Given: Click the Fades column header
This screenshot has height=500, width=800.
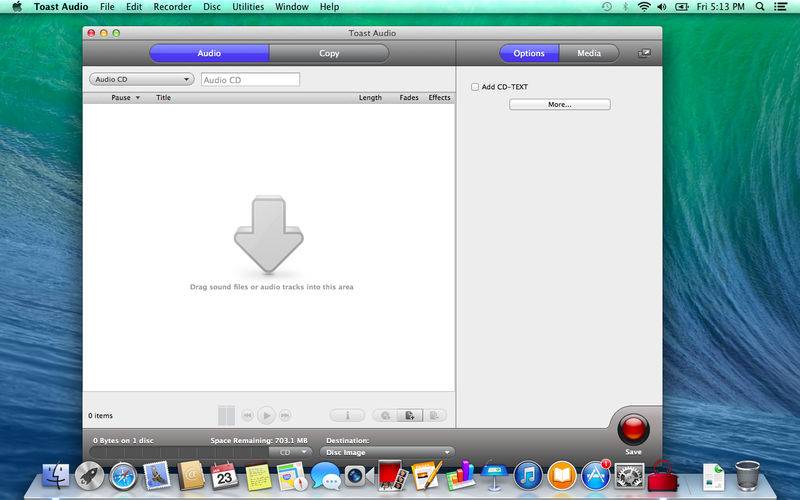Looking at the screenshot, I should click(x=409, y=97).
